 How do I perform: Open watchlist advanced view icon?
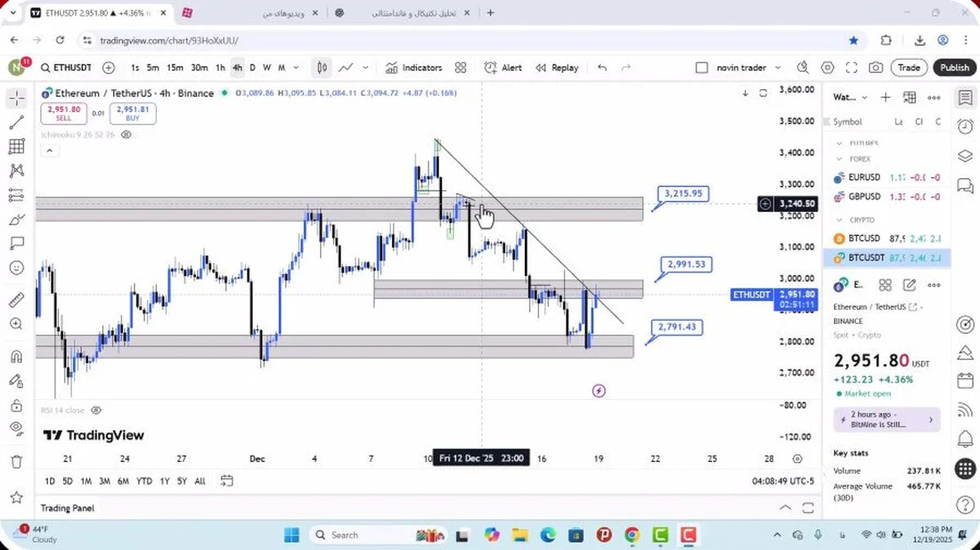click(910, 97)
